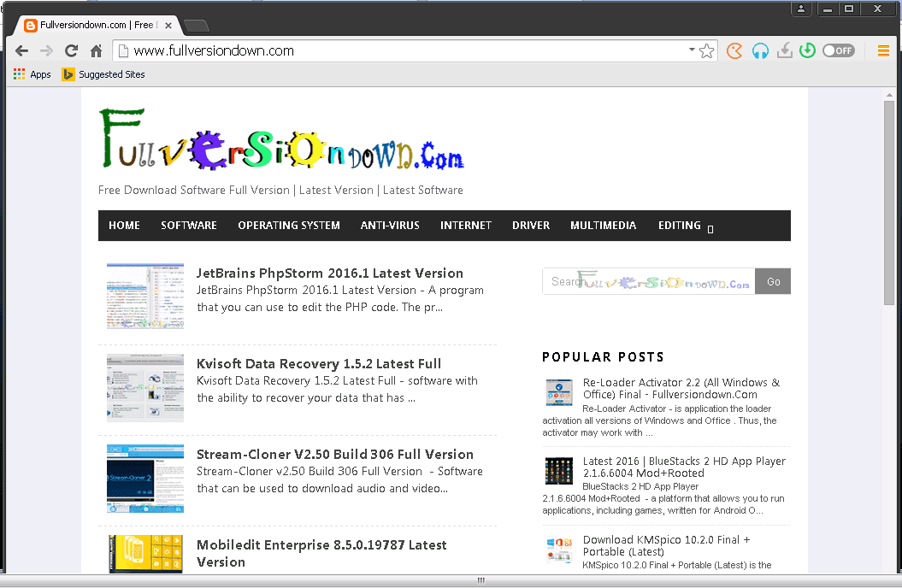Image resolution: width=902 pixels, height=588 pixels.
Task: Open the green download manager extension
Action: 808,50
